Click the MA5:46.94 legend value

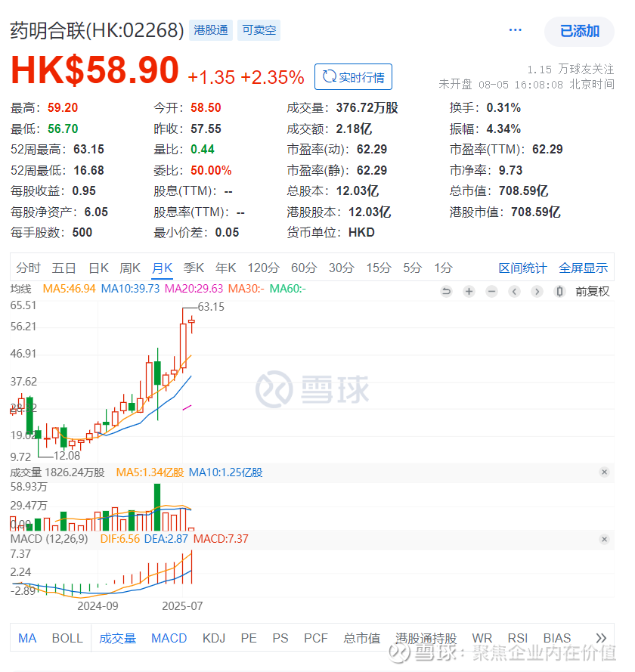(x=69, y=289)
